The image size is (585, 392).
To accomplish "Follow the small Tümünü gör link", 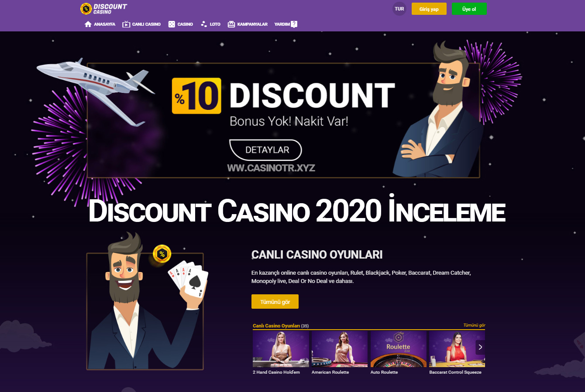I will point(474,325).
